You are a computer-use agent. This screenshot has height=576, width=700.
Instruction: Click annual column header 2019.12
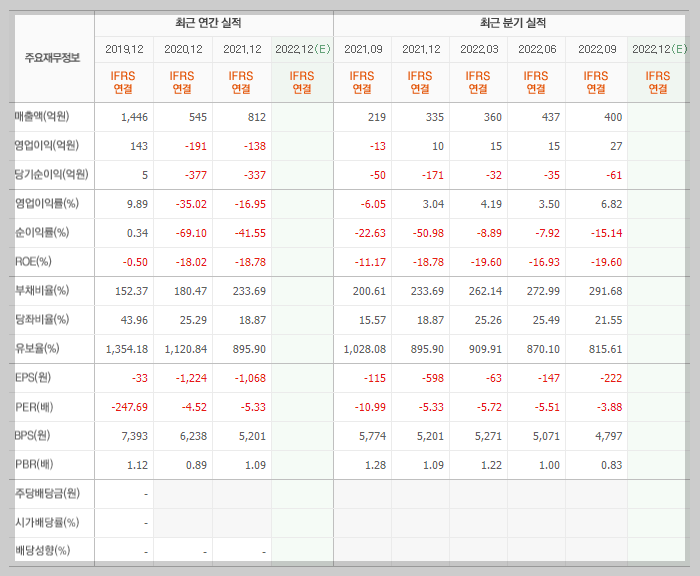124,49
